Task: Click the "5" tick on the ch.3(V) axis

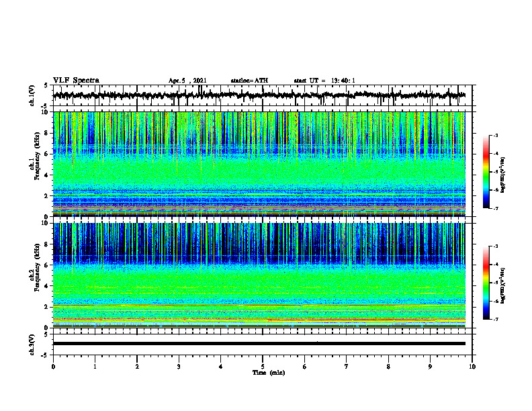Action: [x=46, y=334]
